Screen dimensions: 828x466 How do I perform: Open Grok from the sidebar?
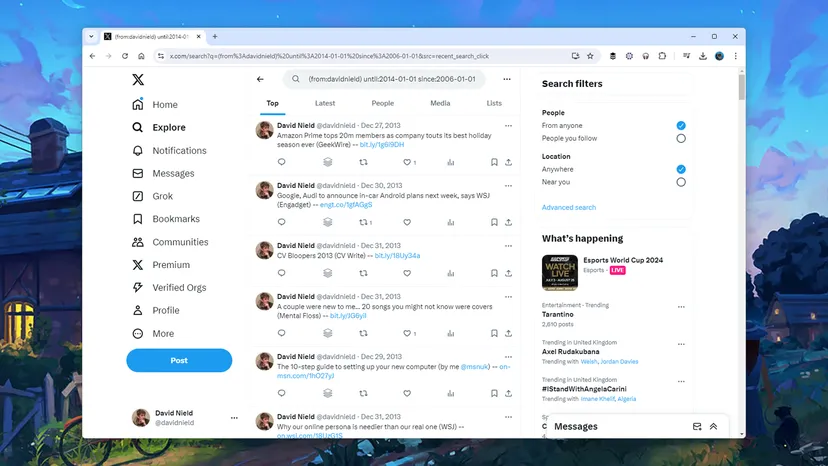pos(152,196)
